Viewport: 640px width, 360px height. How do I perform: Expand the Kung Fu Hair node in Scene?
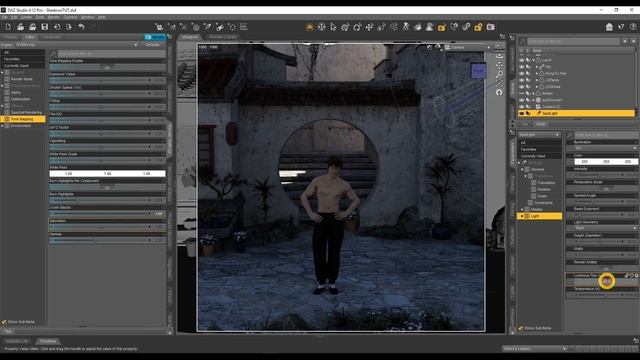click(537, 73)
